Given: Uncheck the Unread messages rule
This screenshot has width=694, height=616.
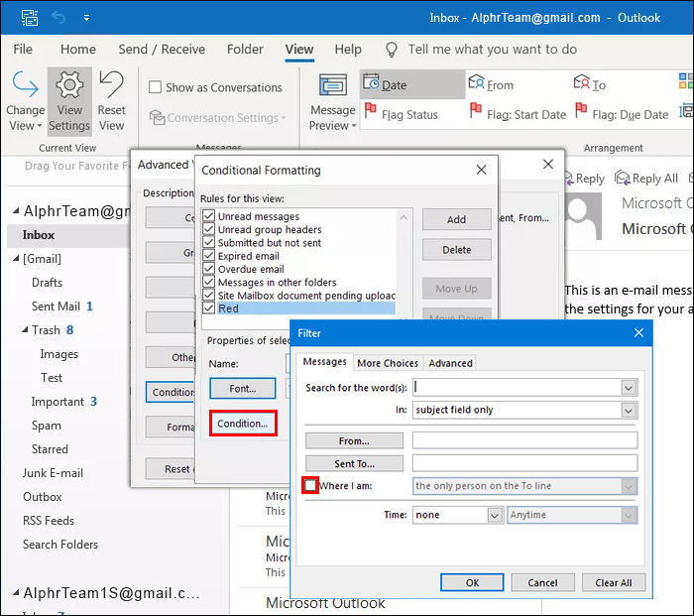Looking at the screenshot, I should tap(208, 216).
